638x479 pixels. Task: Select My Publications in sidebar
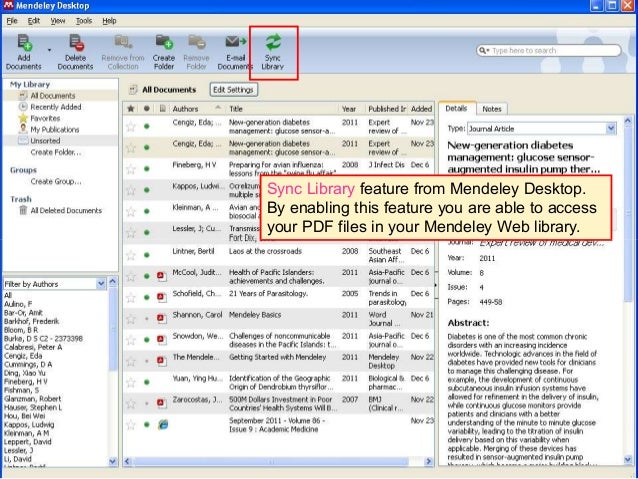(55, 129)
